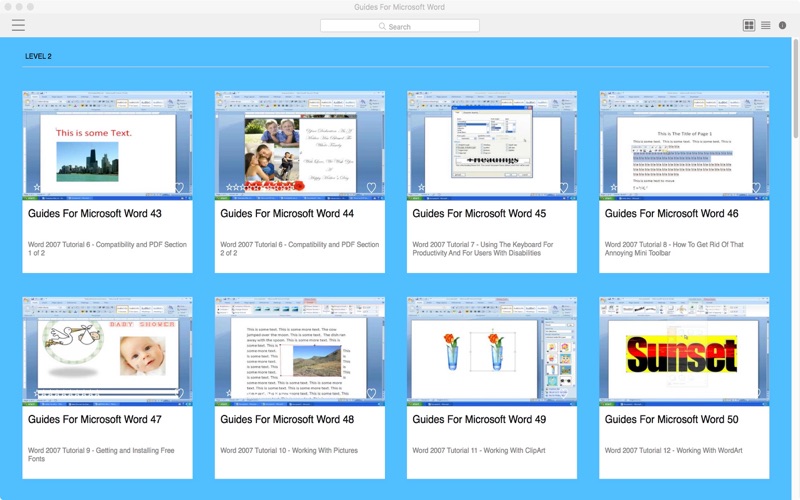Screen dimensions: 800x500
Task: Select 'Tutorial 12 - Working With WordArt' text
Action: click(x=673, y=451)
